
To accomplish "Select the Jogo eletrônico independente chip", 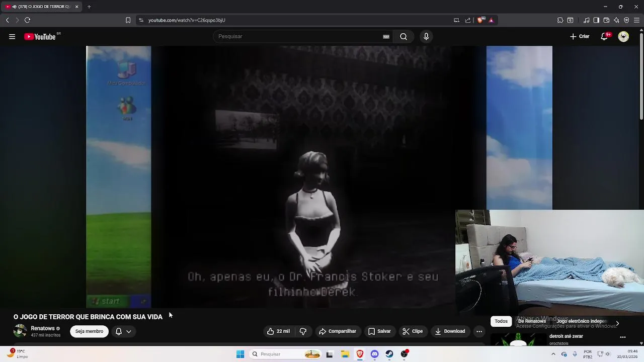I will tap(582, 321).
